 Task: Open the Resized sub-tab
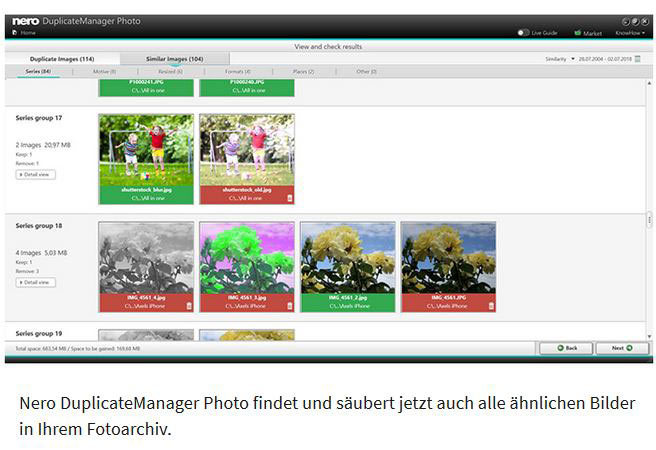170,72
